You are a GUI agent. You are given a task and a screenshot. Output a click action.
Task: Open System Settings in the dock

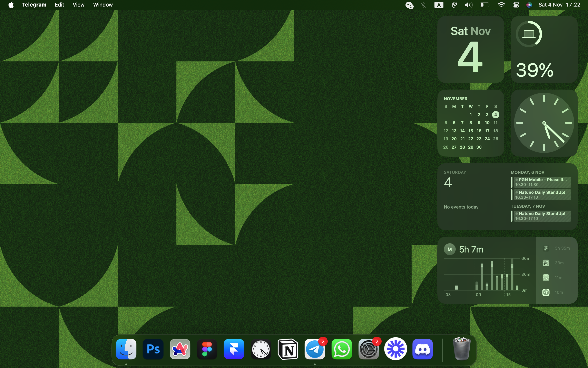(369, 349)
